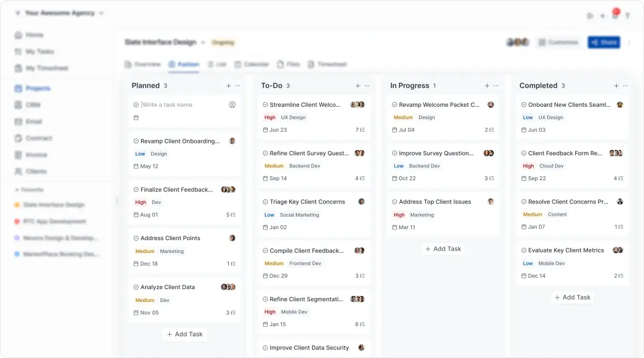Change the Cloud Dev category tag
644x358 pixels.
click(552, 166)
